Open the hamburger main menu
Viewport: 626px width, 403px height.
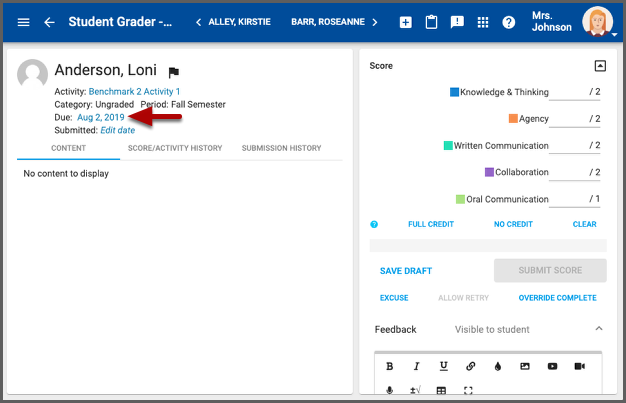[x=24, y=22]
